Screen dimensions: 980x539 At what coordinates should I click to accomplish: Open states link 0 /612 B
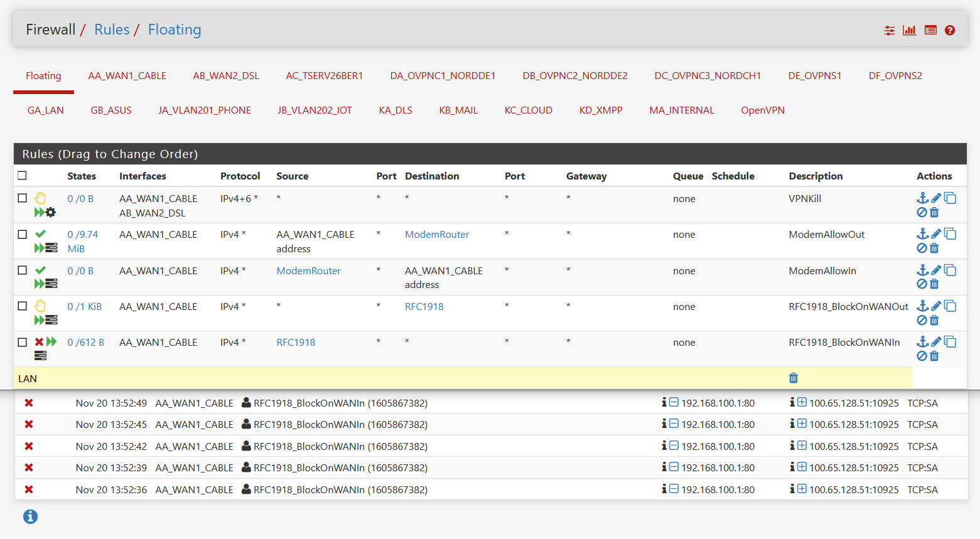tap(86, 342)
